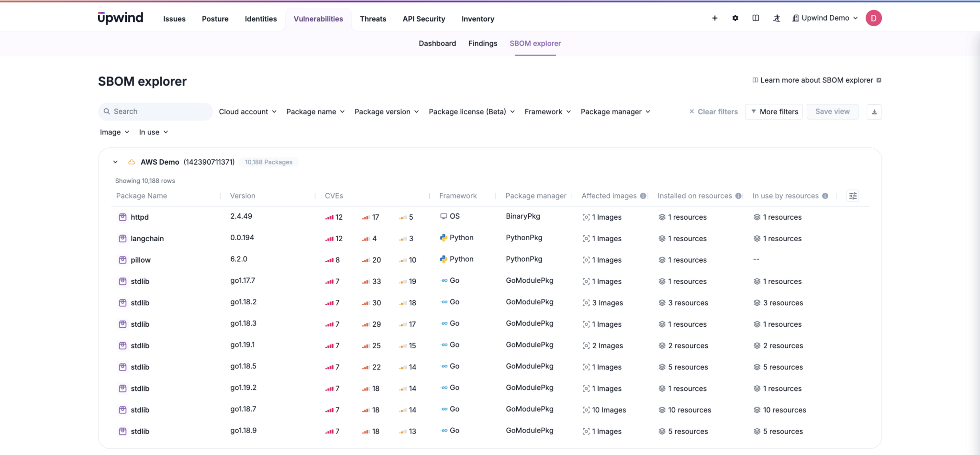Viewport: 980px width, 455px height.
Task: Click the Go framework icon on stdlib go1.17.7 row
Action: pos(443,280)
